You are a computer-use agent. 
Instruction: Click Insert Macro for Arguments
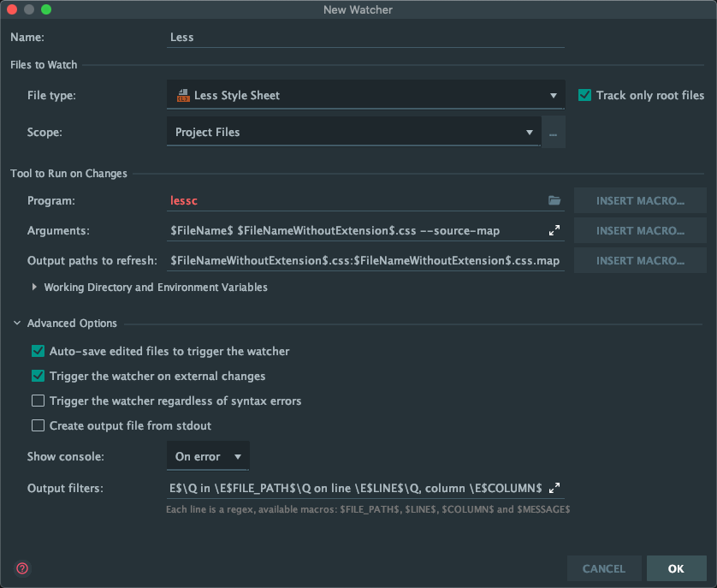tap(640, 230)
